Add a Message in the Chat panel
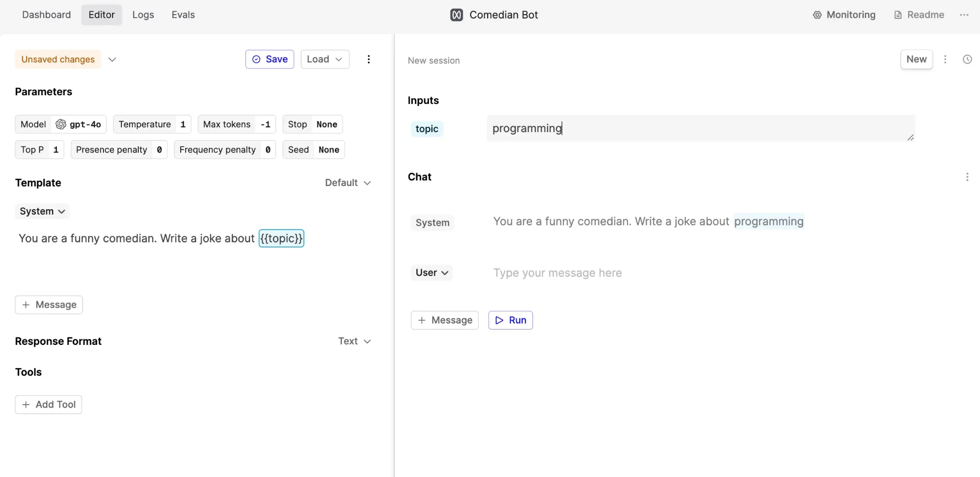Screen dimensions: 980x477 pos(445,321)
